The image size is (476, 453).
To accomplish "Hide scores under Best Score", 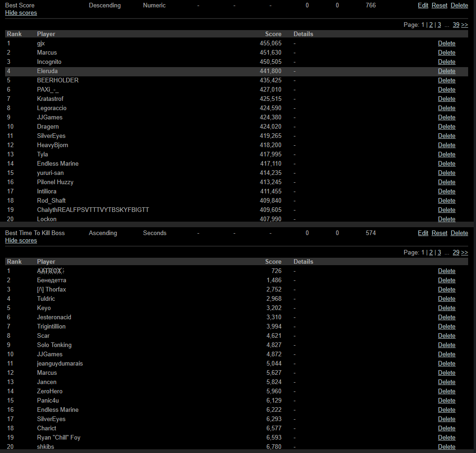I will point(21,13).
